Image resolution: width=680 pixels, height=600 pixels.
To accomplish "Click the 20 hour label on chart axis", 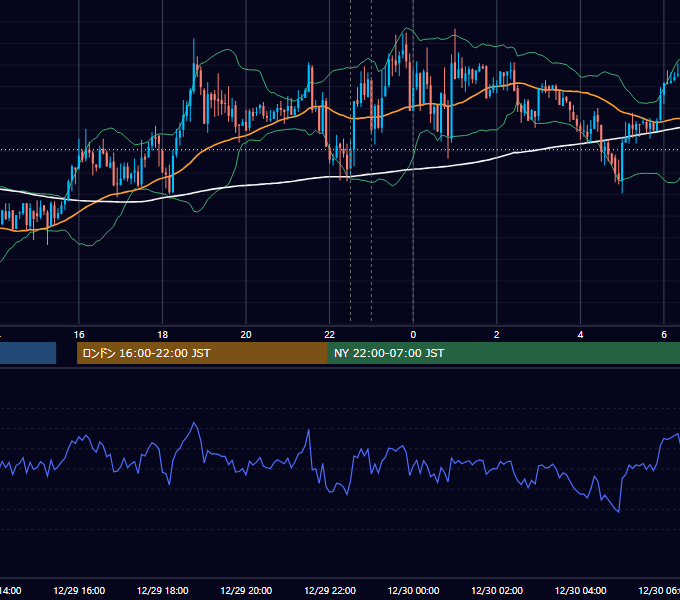I will (246, 335).
